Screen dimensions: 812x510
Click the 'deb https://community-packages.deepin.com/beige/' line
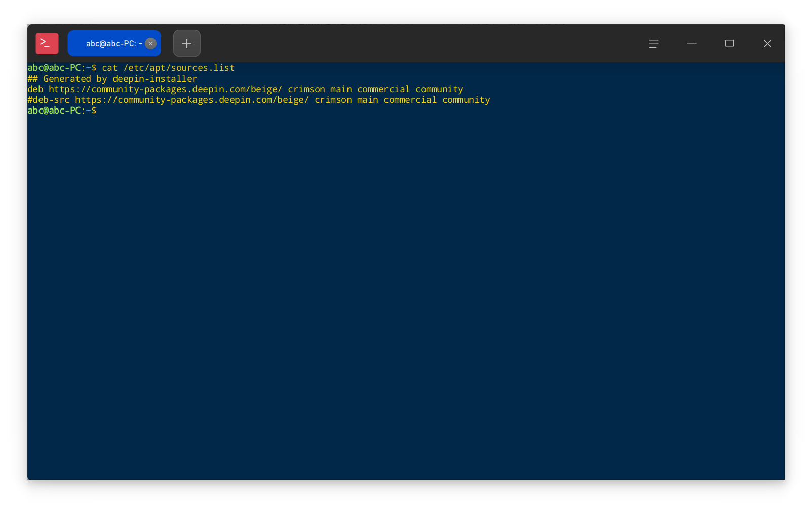[x=245, y=89]
